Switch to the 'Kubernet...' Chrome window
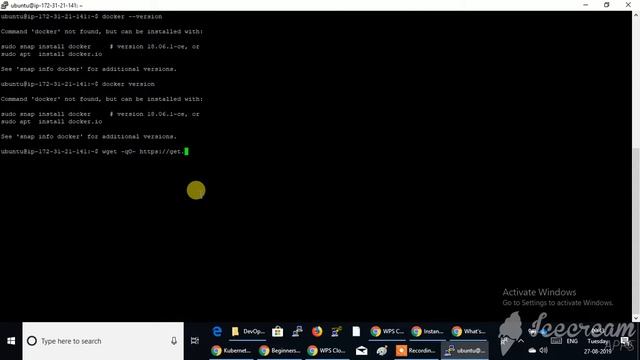The image size is (640, 360). pyautogui.click(x=231, y=351)
